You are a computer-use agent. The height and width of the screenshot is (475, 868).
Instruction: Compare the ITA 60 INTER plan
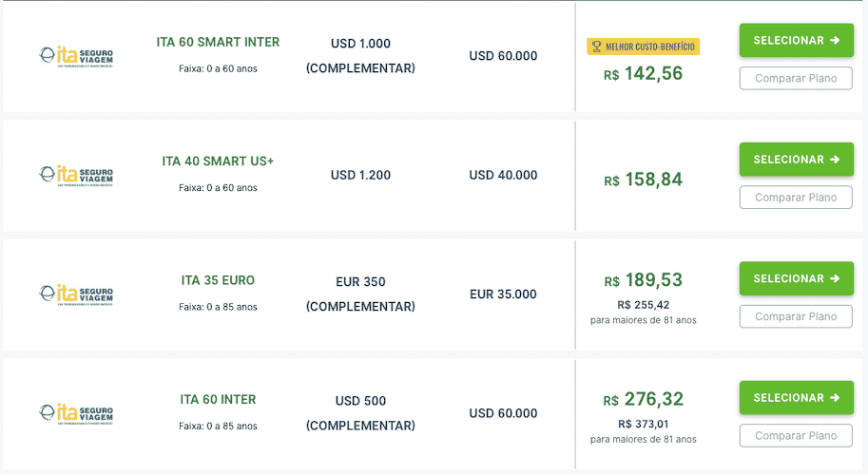[796, 436]
